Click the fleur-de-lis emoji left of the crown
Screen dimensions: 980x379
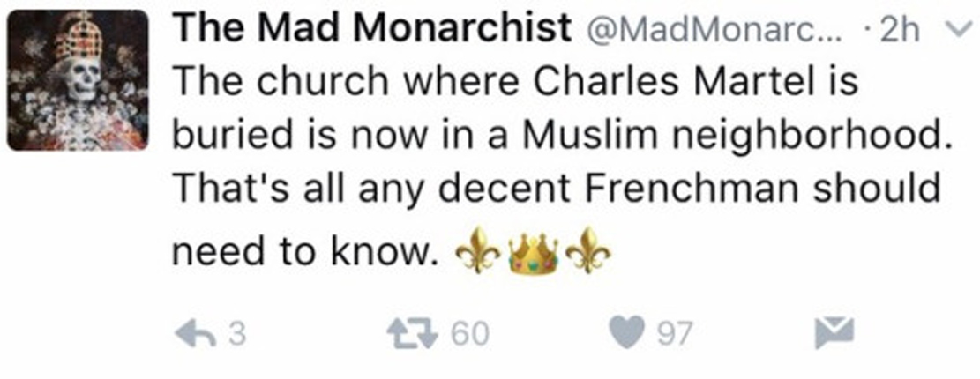(477, 253)
